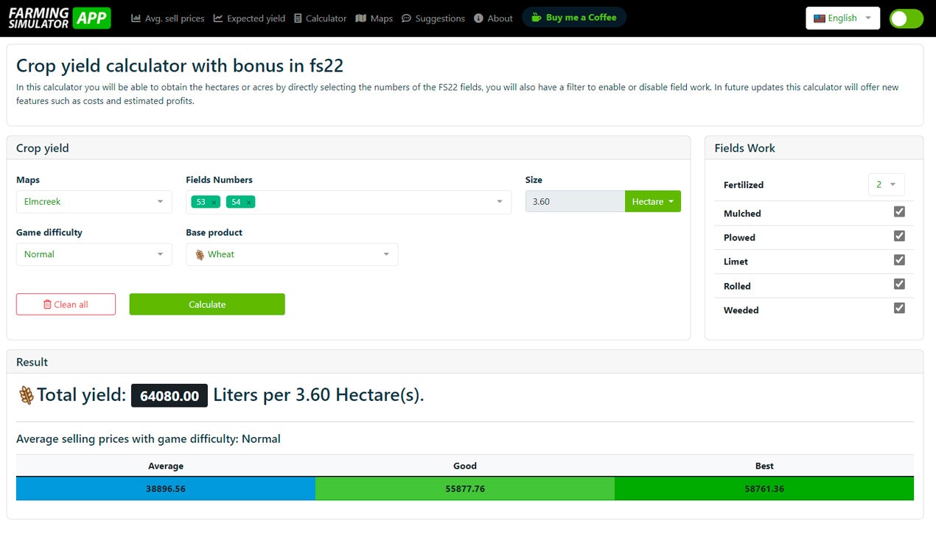This screenshot has width=936, height=560.
Task: Click the Size field showing 3.60
Action: point(575,202)
